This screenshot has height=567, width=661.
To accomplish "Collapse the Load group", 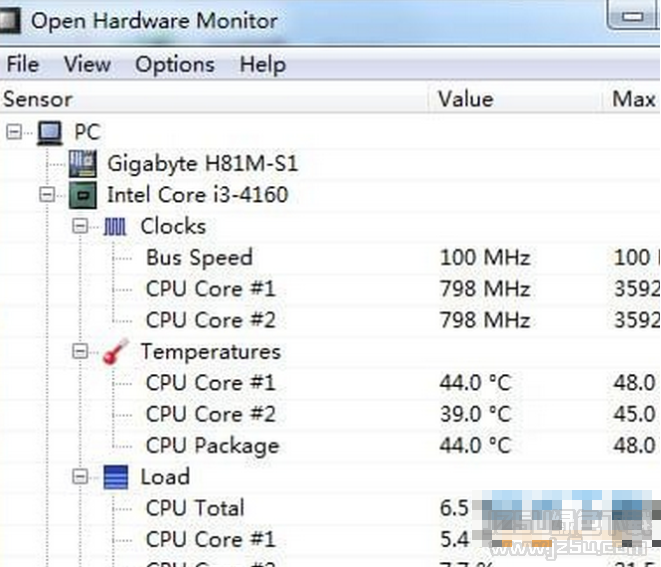I will pyautogui.click(x=80, y=478).
